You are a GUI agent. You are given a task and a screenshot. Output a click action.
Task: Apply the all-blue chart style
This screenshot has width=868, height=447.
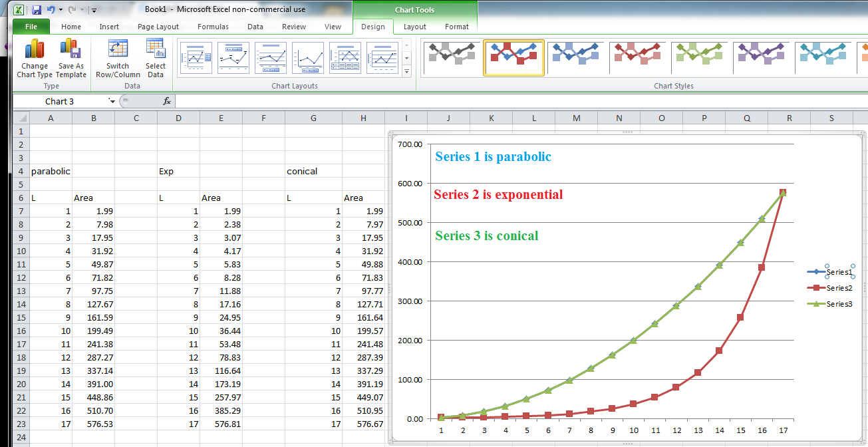tap(576, 58)
